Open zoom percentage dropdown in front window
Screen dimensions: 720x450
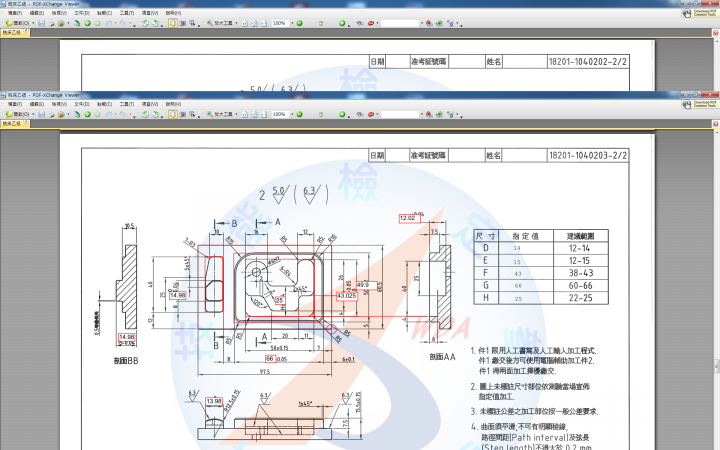292,114
